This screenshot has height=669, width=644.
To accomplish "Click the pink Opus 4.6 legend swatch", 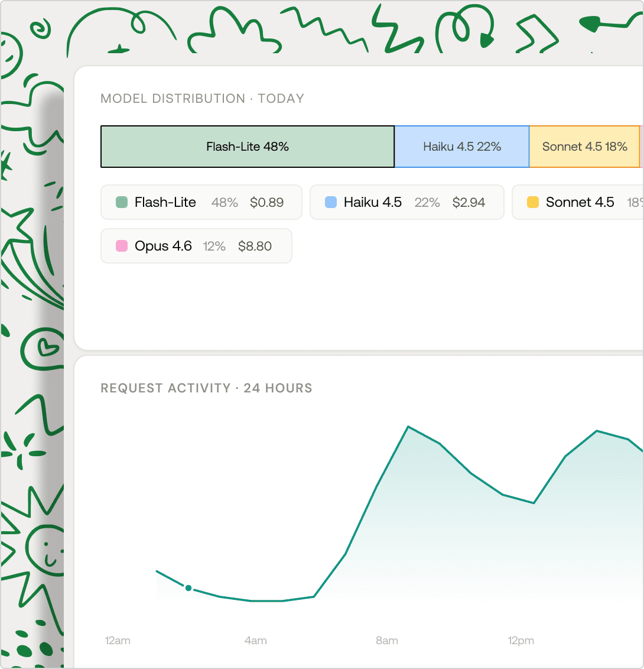I will (x=122, y=246).
